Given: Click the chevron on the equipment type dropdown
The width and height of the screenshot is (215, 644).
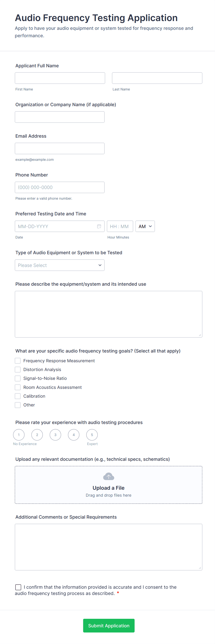Looking at the screenshot, I should tap(100, 265).
